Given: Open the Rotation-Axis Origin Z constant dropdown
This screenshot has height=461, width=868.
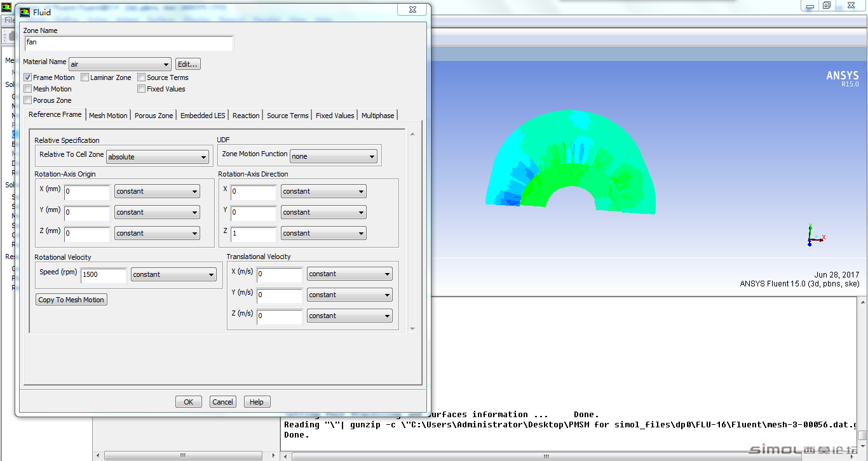Looking at the screenshot, I should (x=157, y=233).
